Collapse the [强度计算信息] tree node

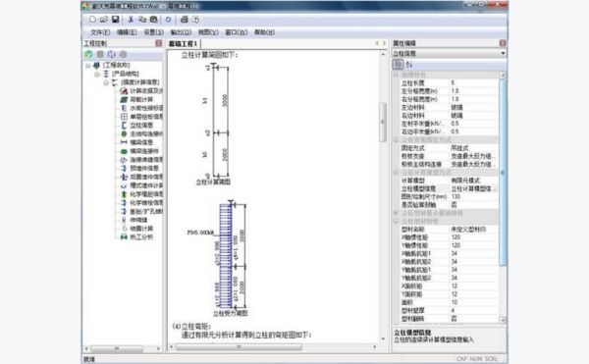pos(106,82)
